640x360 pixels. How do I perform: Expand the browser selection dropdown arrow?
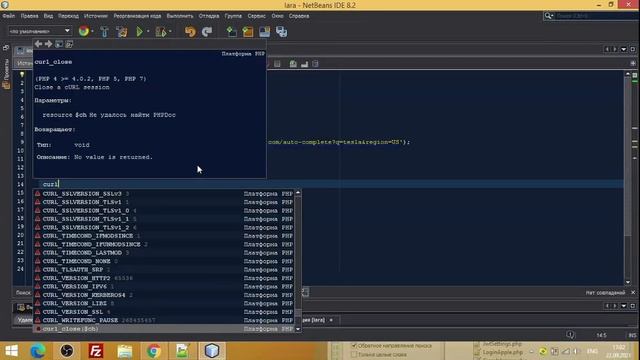[x=93, y=31]
